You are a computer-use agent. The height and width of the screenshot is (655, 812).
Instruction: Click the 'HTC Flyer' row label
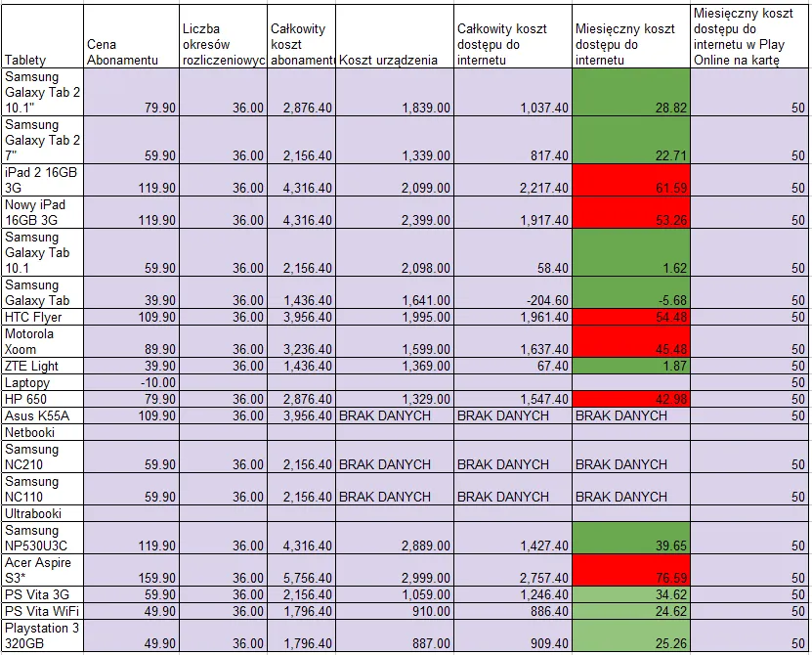tap(42, 317)
